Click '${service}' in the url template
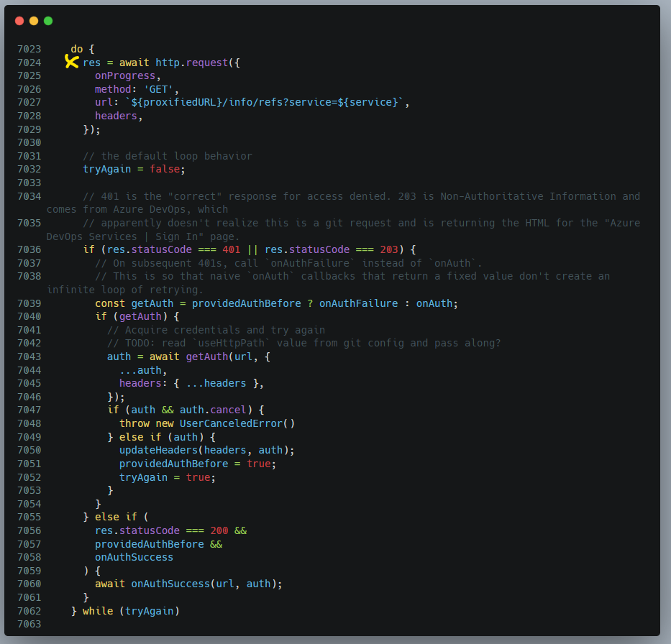The height and width of the screenshot is (644, 671). click(x=368, y=103)
